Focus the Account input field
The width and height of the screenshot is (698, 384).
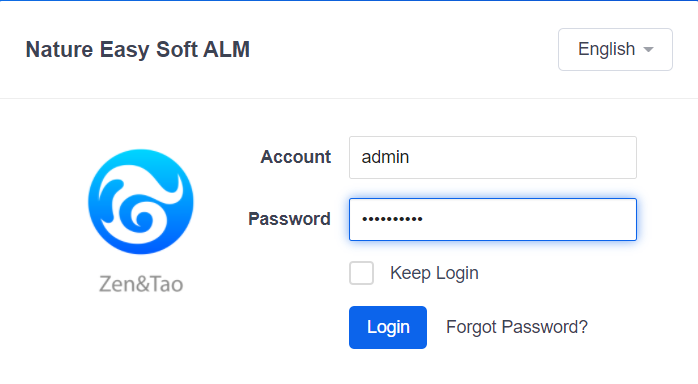493,158
